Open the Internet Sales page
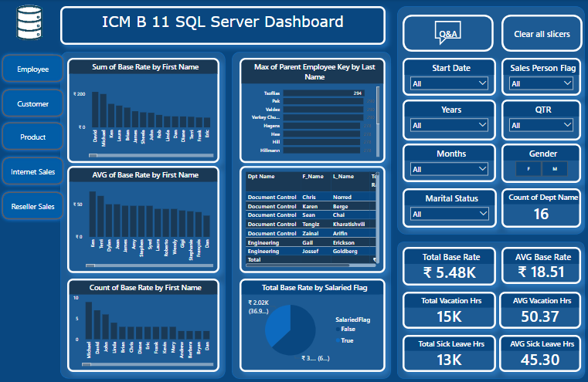The height and width of the screenshot is (382, 588). tap(32, 171)
